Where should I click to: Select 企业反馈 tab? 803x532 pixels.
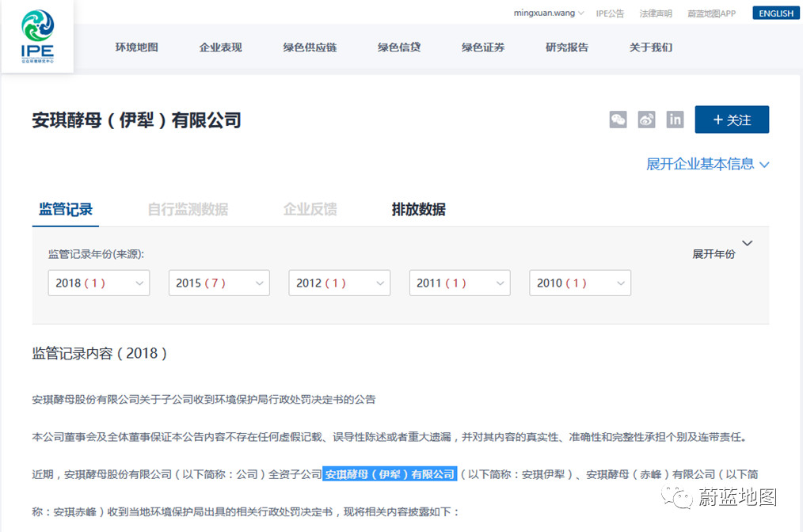pyautogui.click(x=310, y=210)
